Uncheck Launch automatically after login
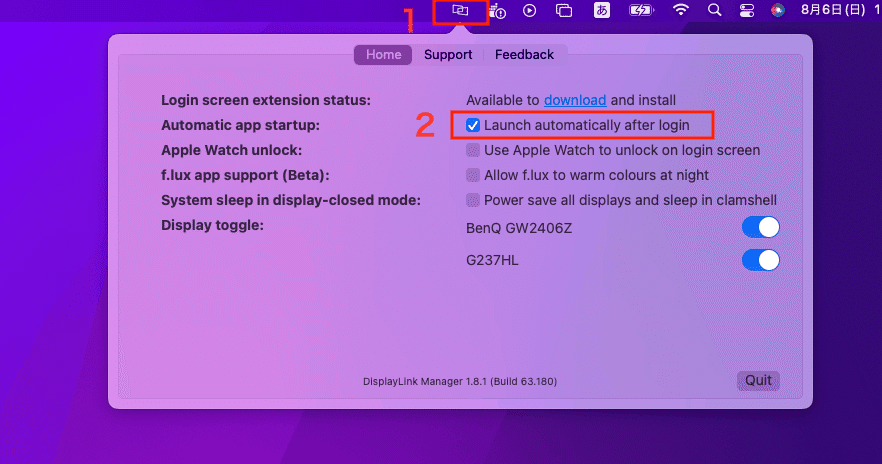Image resolution: width=882 pixels, height=464 pixels. pyautogui.click(x=472, y=125)
